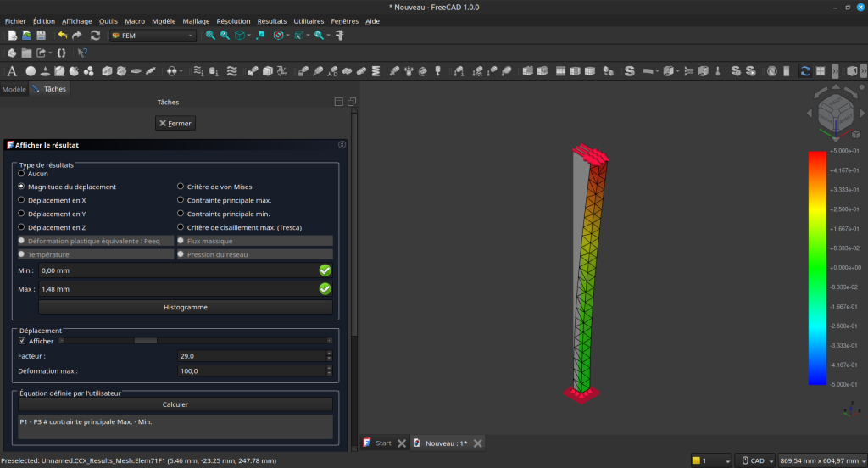Run solver calculations S play icon
This screenshot has width=868, height=468.
pos(750,71)
